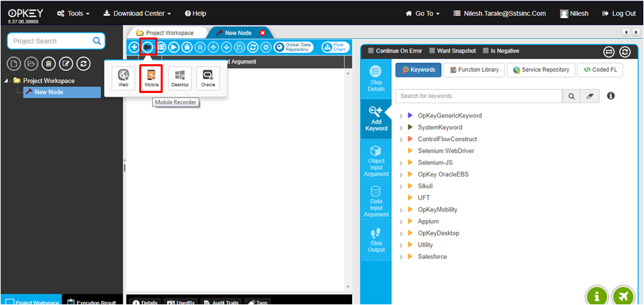Viewport: 644px width, 305px height.
Task: Click the run play icon in toolbar
Action: point(174,47)
